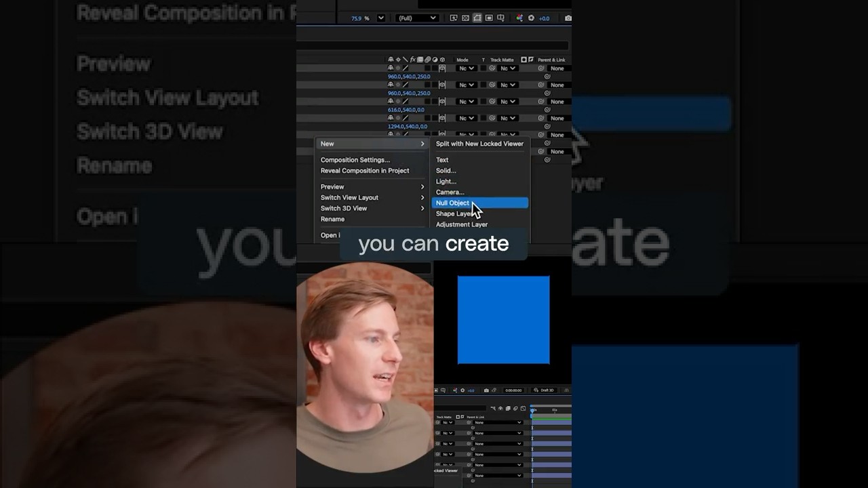Enable motion blur icon in bottom timeline

pyautogui.click(x=515, y=409)
